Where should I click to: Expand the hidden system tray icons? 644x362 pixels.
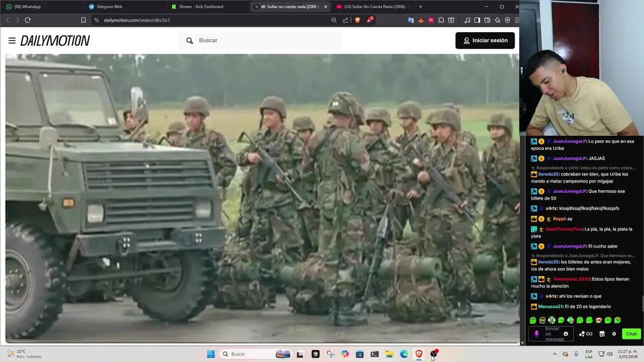(554, 354)
